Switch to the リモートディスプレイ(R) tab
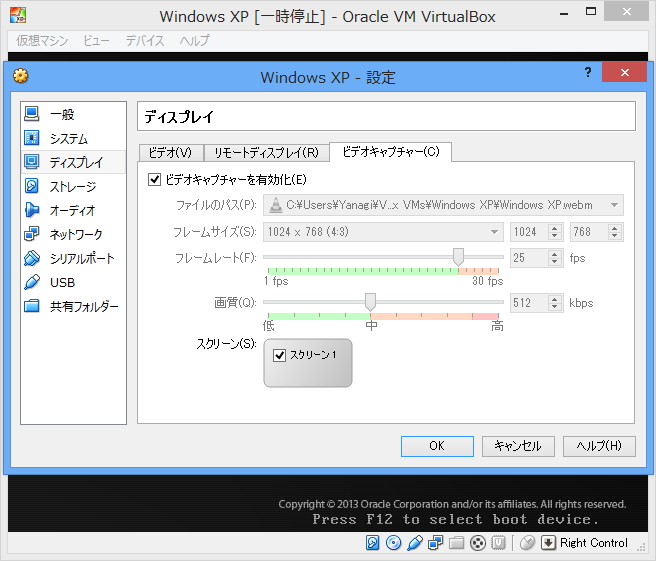656x561 pixels. pos(266,153)
